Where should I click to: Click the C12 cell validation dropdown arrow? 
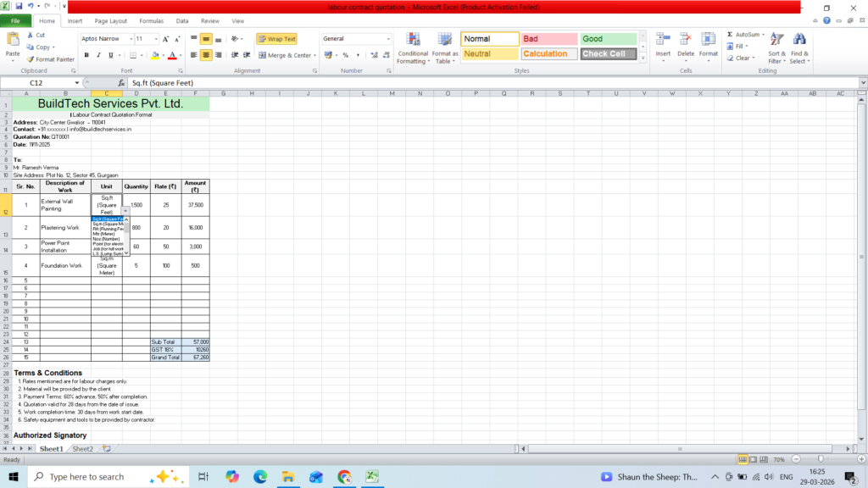point(125,211)
